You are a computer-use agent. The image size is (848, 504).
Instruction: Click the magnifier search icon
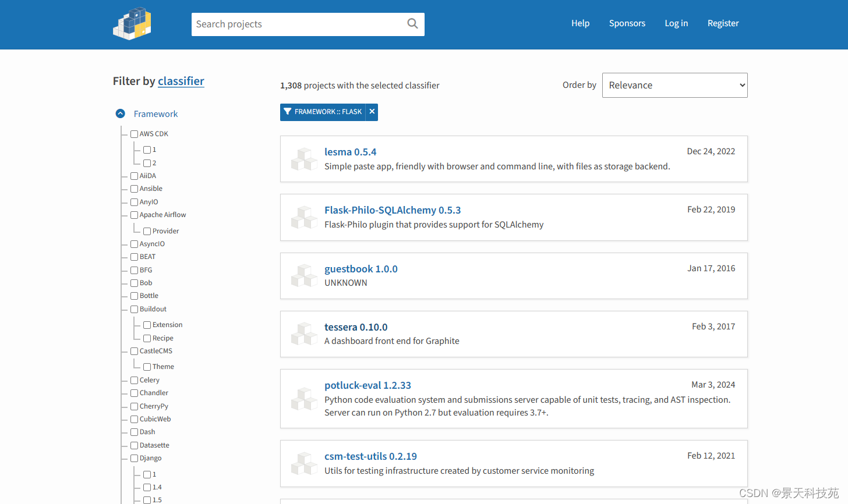412,24
